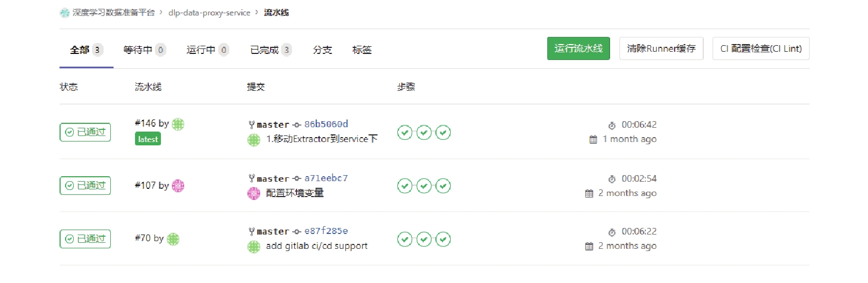Open third stage check icon of pipeline #107

coord(443,186)
